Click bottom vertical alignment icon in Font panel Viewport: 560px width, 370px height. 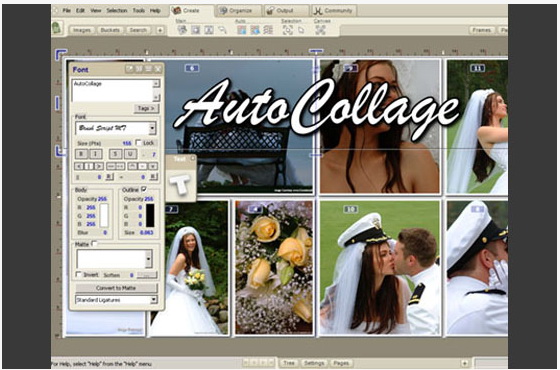pyautogui.click(x=153, y=166)
